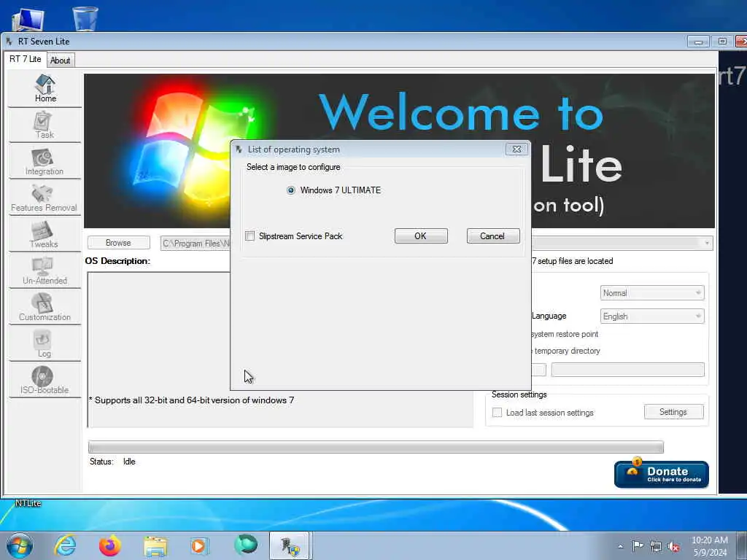Close the List of operating system dialog
Screen dimensions: 747x560
coord(516,149)
